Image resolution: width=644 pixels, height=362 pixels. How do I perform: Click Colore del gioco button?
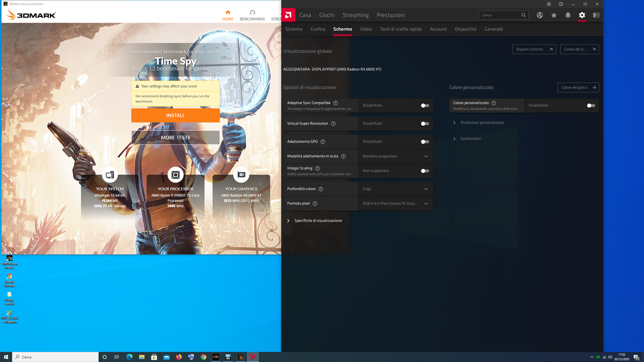coord(578,87)
